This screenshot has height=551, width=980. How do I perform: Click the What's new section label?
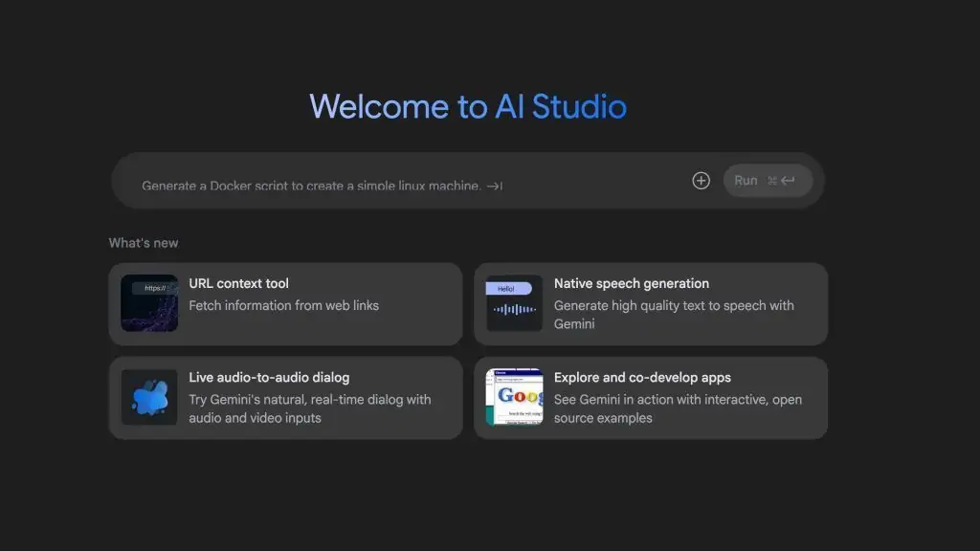(x=143, y=242)
